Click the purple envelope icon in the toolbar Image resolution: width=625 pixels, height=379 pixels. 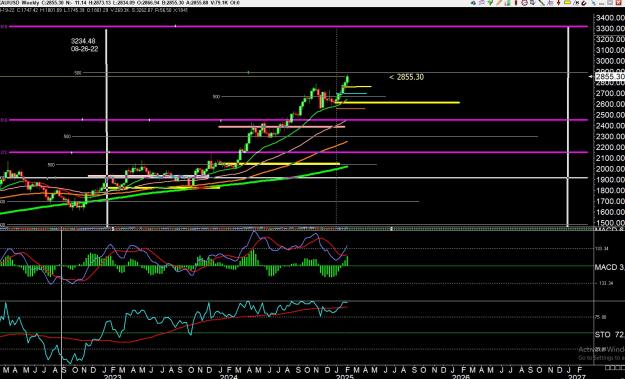(482, 3)
